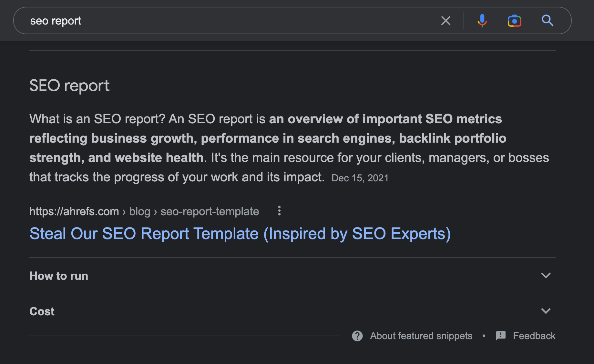This screenshot has height=364, width=594.
Task: Clear the search box with the X icon
Action: coord(446,21)
